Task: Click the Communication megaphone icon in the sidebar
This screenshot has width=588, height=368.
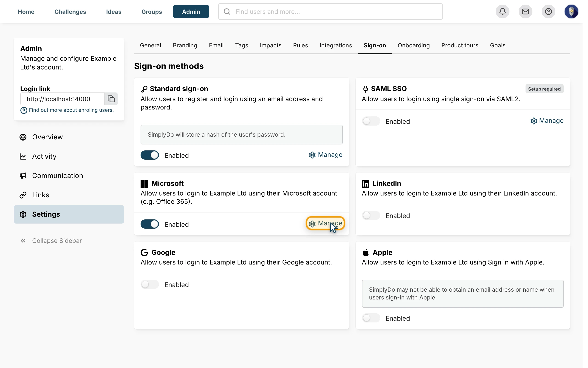Action: (x=23, y=175)
